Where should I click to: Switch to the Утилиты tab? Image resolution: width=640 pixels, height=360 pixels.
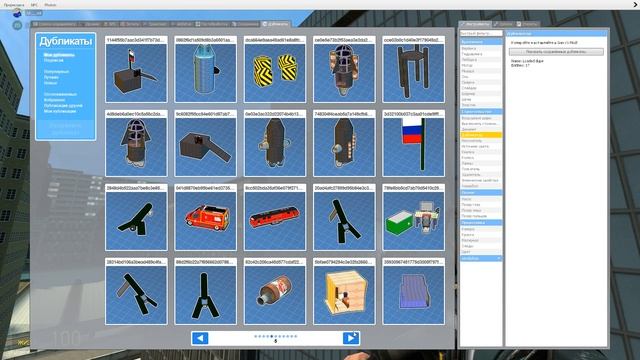527,24
